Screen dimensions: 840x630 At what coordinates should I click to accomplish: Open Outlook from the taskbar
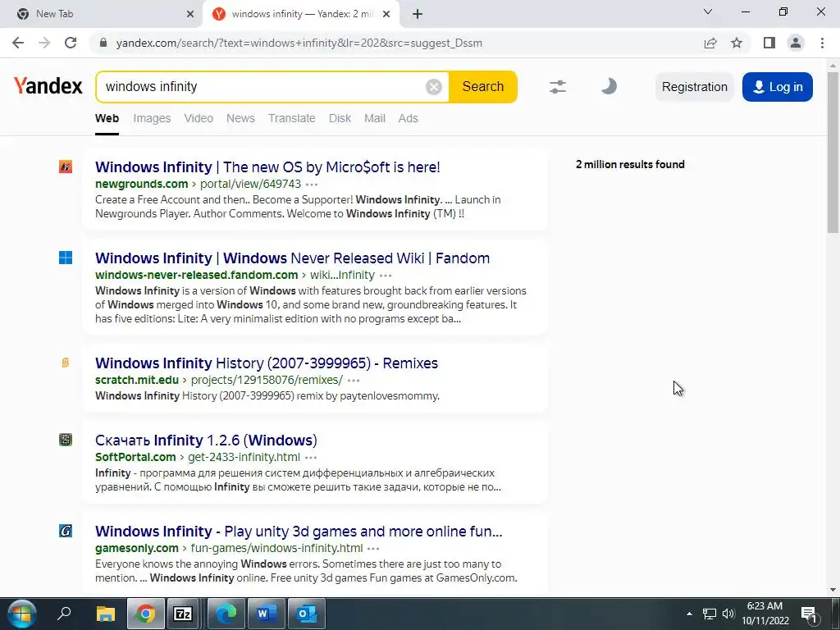pos(307,614)
